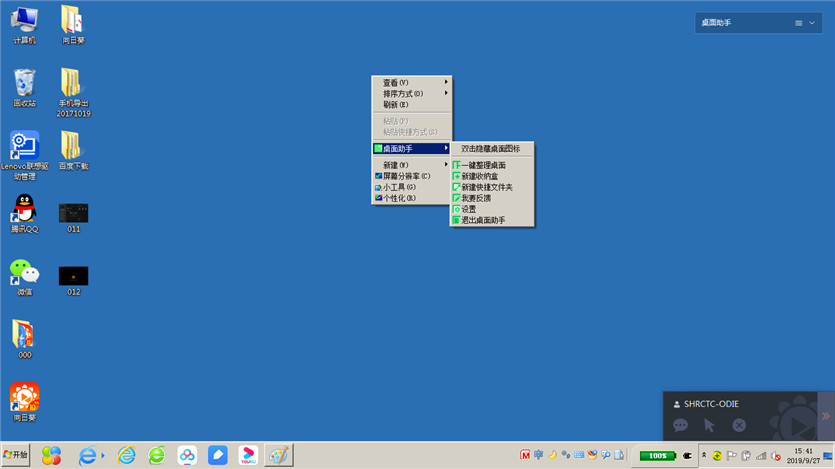Select 刷新 in the context menu

point(396,104)
